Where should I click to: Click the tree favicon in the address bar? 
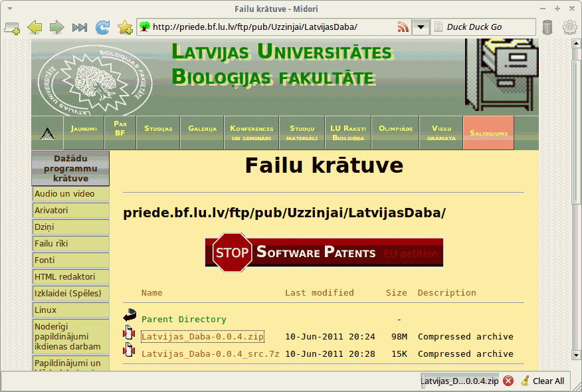coord(145,27)
